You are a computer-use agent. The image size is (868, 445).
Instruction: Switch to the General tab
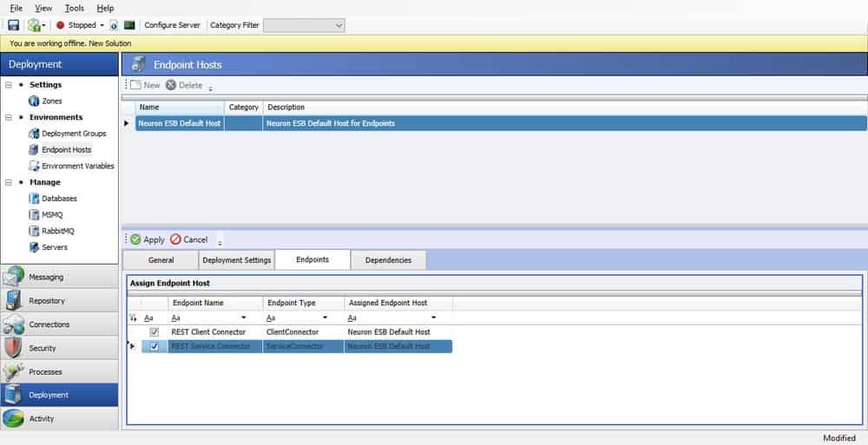click(161, 260)
